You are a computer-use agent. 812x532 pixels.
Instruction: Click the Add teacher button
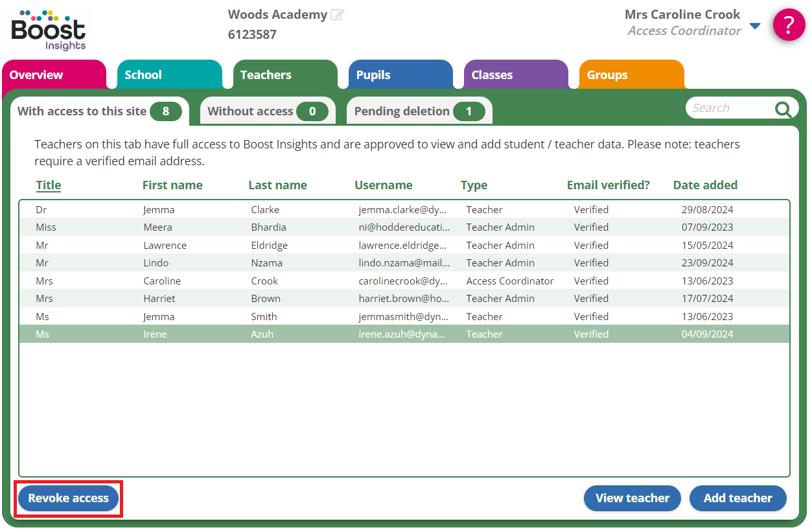(x=737, y=498)
